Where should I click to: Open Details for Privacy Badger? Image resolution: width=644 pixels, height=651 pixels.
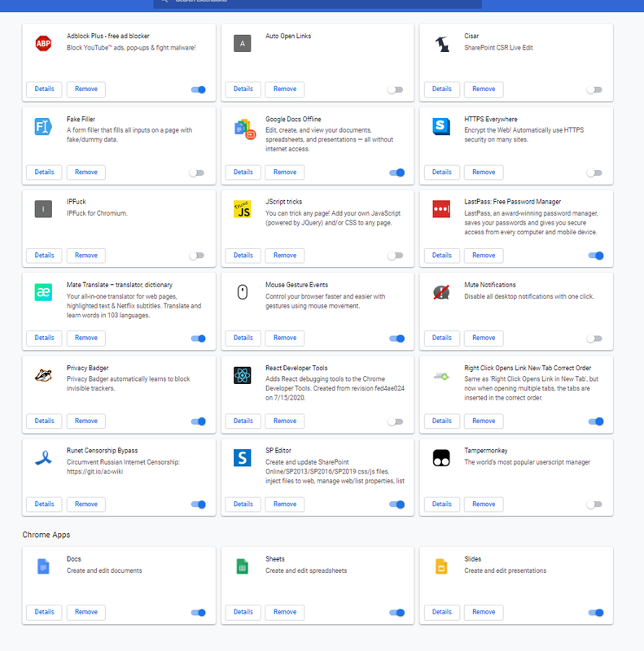[44, 421]
